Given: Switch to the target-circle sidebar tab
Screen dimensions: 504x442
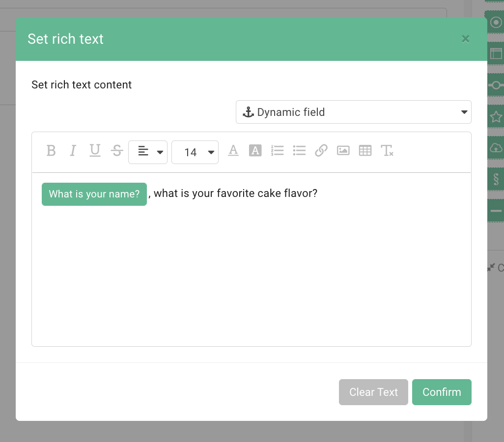Looking at the screenshot, I should point(496,22).
